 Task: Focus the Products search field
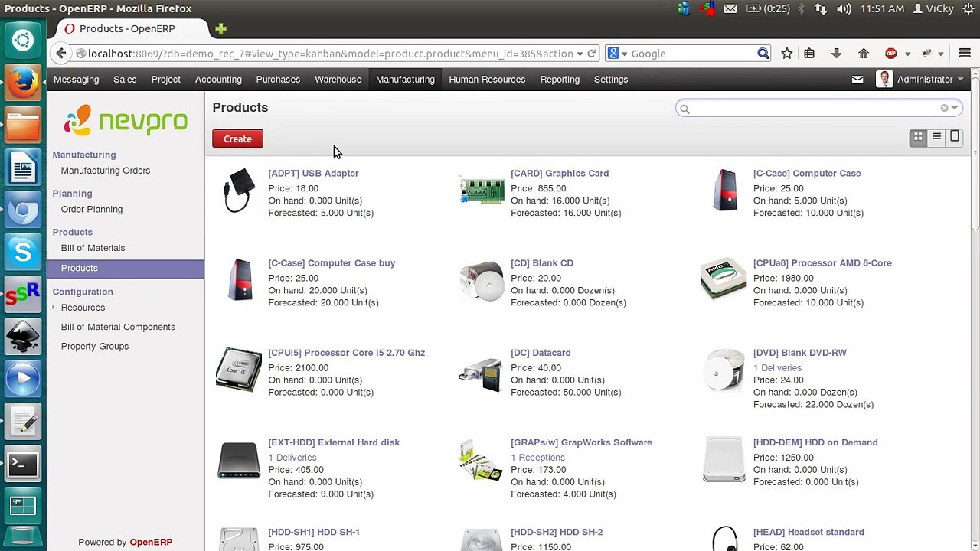pos(818,108)
